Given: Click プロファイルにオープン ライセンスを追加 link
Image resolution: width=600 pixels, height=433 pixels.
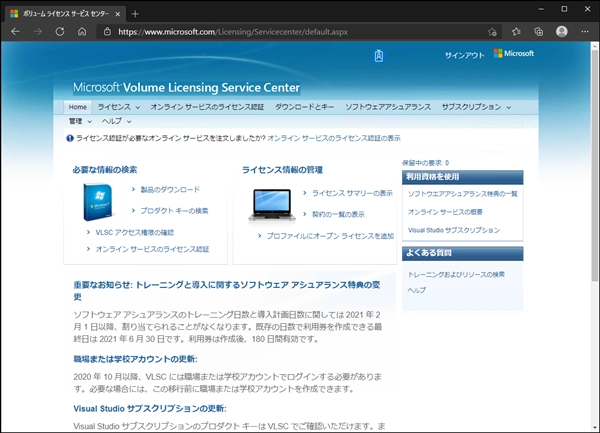Looking at the screenshot, I should [x=330, y=236].
